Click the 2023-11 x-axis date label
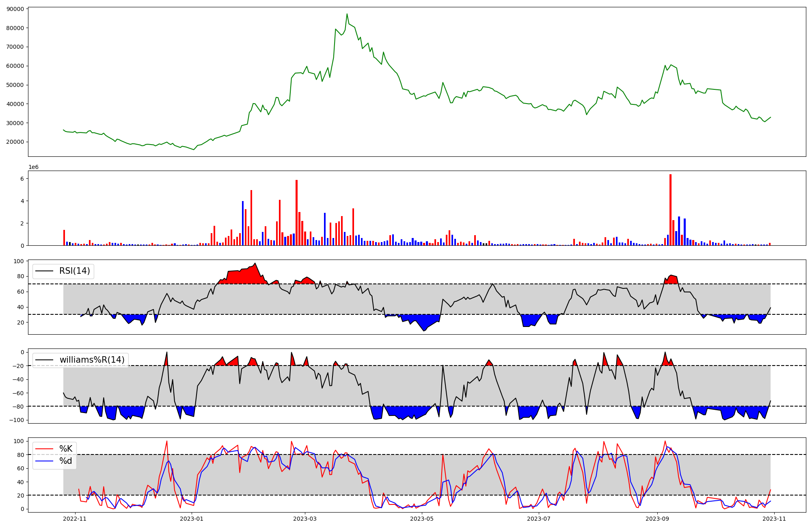Viewport: 812px width, 528px height. pos(774,519)
